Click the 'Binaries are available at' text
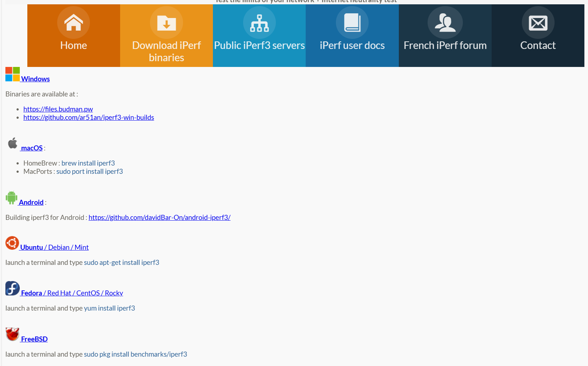588x366 pixels. coord(42,94)
